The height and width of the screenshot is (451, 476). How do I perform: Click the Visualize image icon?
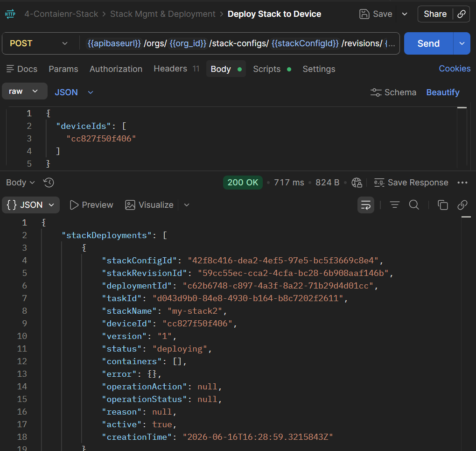[x=130, y=205]
